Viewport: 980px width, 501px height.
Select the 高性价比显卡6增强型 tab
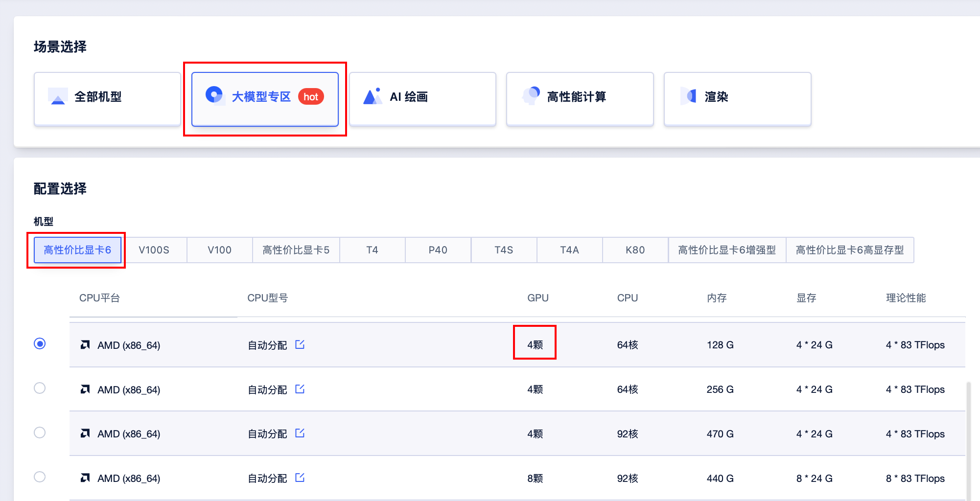726,250
